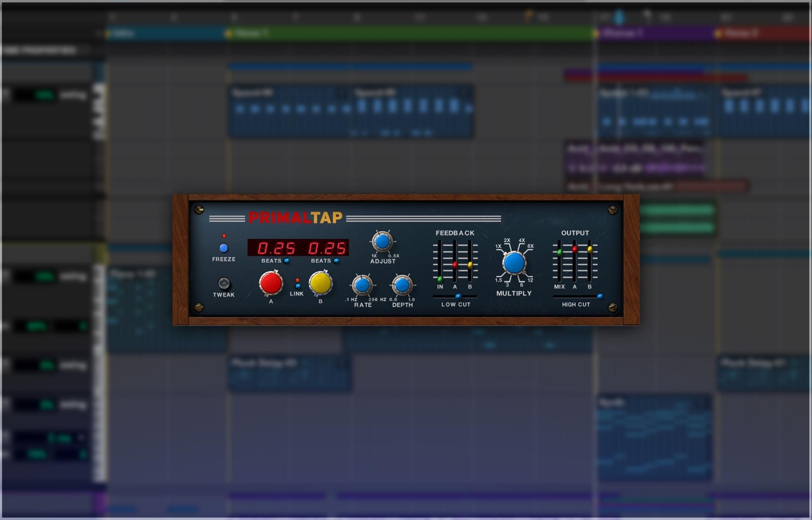Image resolution: width=812 pixels, height=520 pixels.
Task: Click delay B time display 0.25
Action: click(x=326, y=248)
